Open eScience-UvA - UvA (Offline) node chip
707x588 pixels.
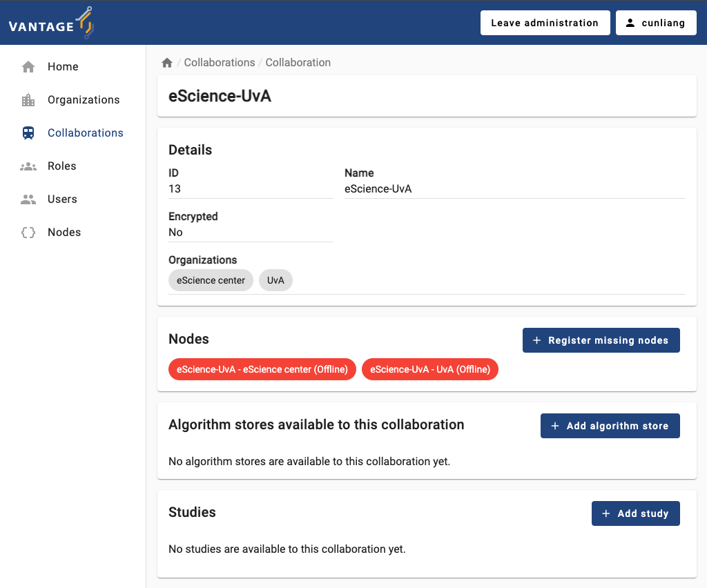[429, 369]
